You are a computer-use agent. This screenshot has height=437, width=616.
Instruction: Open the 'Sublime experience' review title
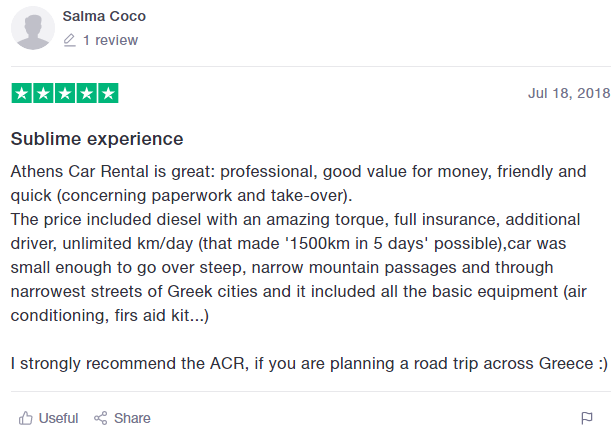[97, 139]
